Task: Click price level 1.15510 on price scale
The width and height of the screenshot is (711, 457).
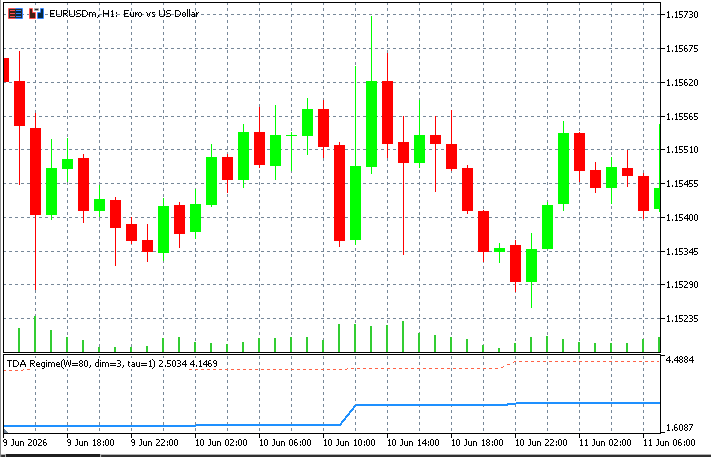Action: [x=682, y=150]
